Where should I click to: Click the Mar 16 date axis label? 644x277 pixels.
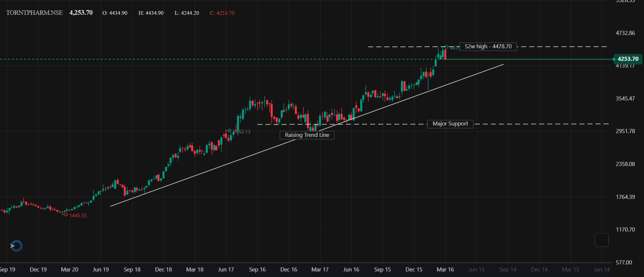point(445,270)
